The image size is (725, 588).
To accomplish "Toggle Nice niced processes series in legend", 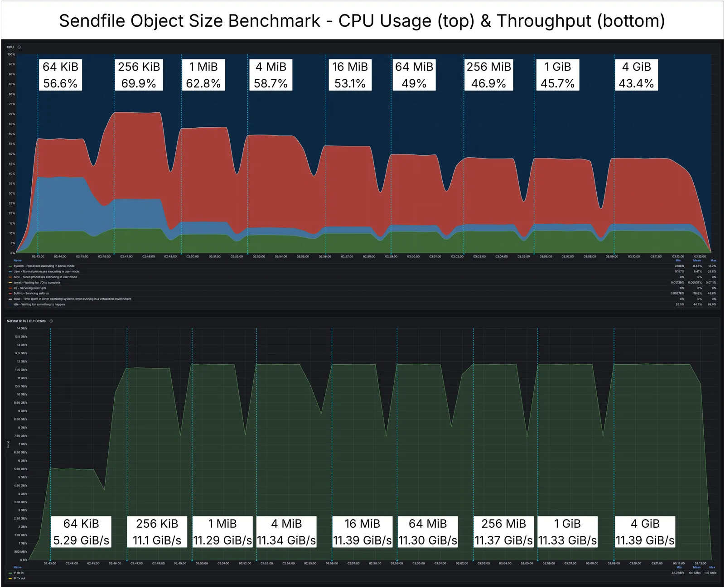I will [x=45, y=277].
